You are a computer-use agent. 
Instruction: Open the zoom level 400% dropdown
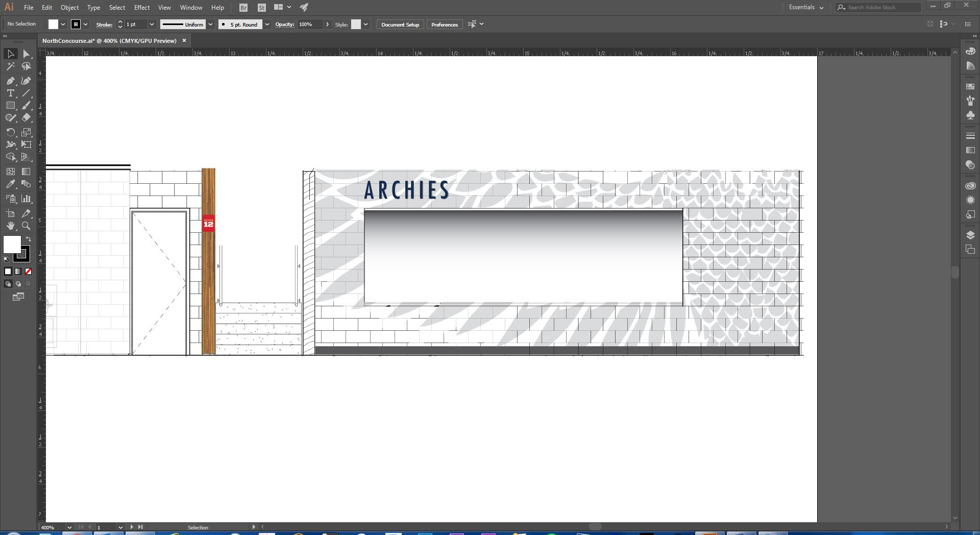coord(69,527)
